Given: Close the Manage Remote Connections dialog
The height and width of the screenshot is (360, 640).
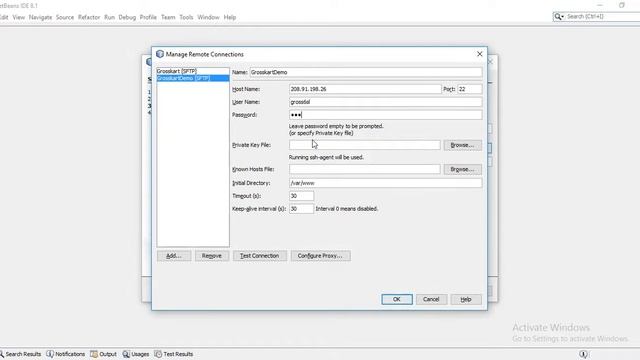Looking at the screenshot, I should pos(480,54).
